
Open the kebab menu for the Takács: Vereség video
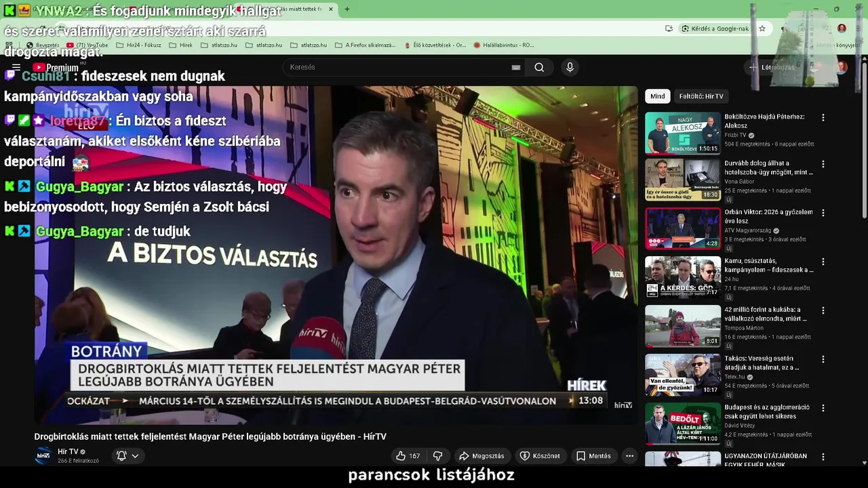click(x=823, y=359)
